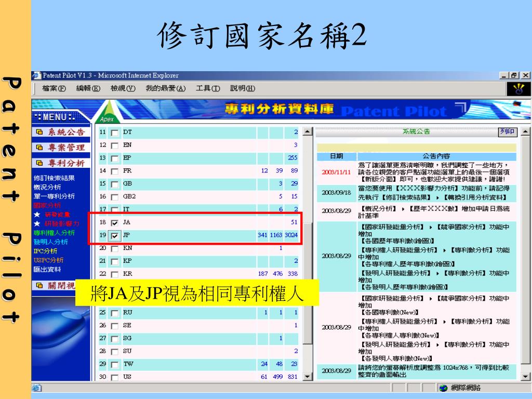Click the announcement date 2003/09/18

coord(336,192)
